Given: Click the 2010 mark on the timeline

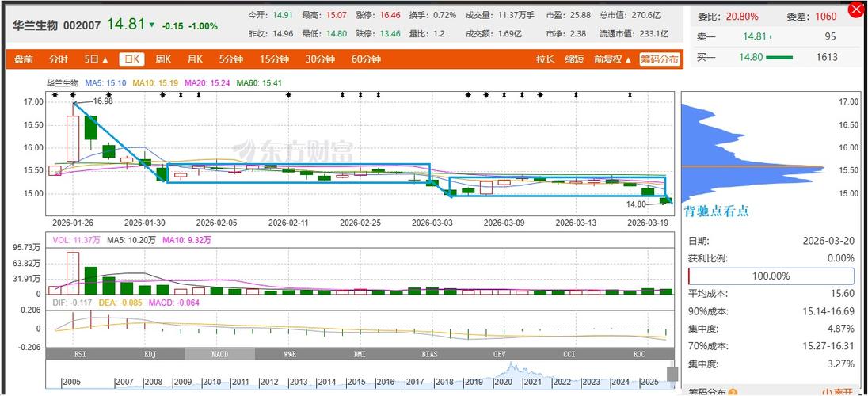Looking at the screenshot, I should (x=212, y=383).
